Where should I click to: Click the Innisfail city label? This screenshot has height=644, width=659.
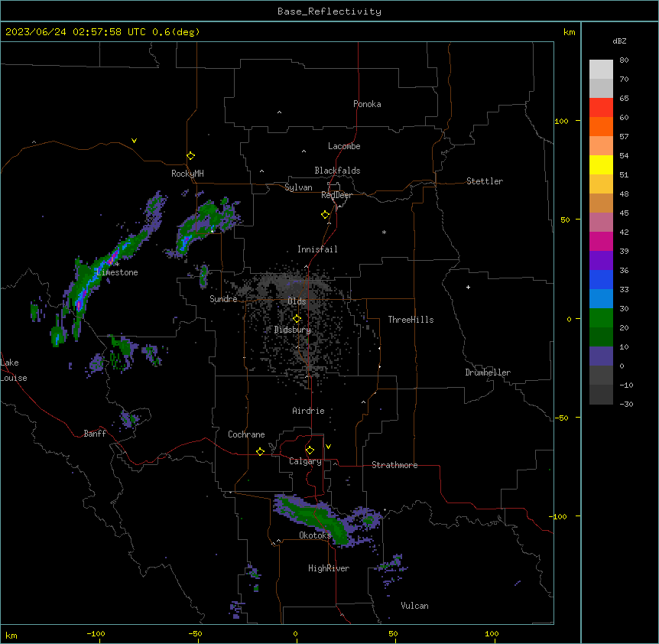[317, 249]
